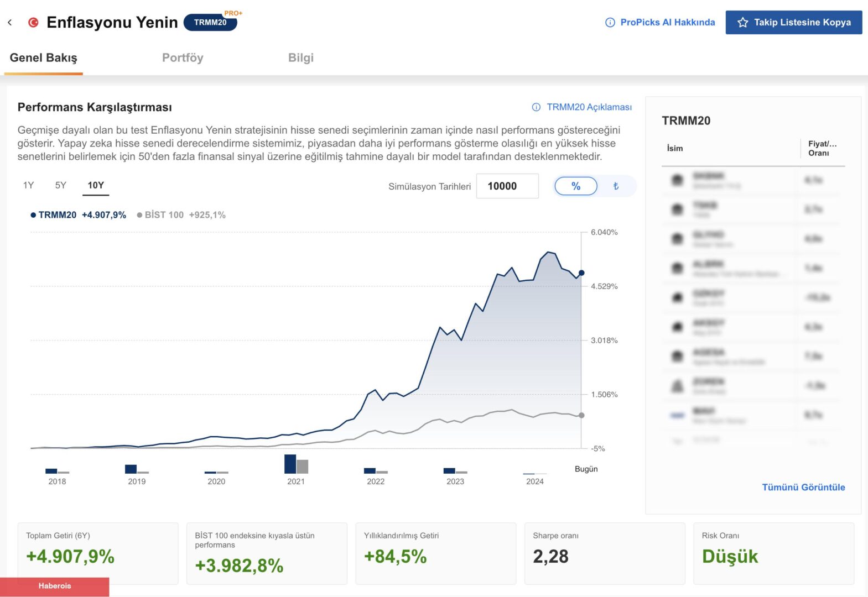The height and width of the screenshot is (597, 868).
Task: Click the Yıllıklandırılmış Getiri +84,5% value
Action: [395, 557]
